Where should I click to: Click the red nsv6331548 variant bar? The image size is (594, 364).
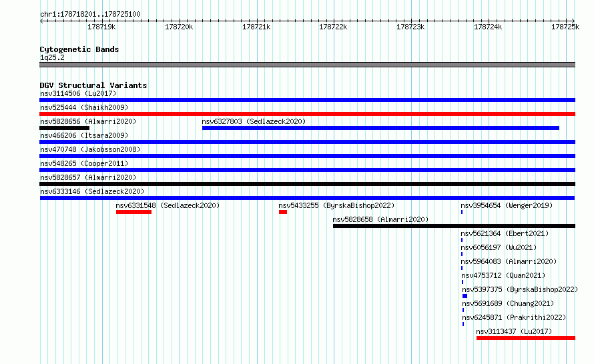[x=133, y=212]
